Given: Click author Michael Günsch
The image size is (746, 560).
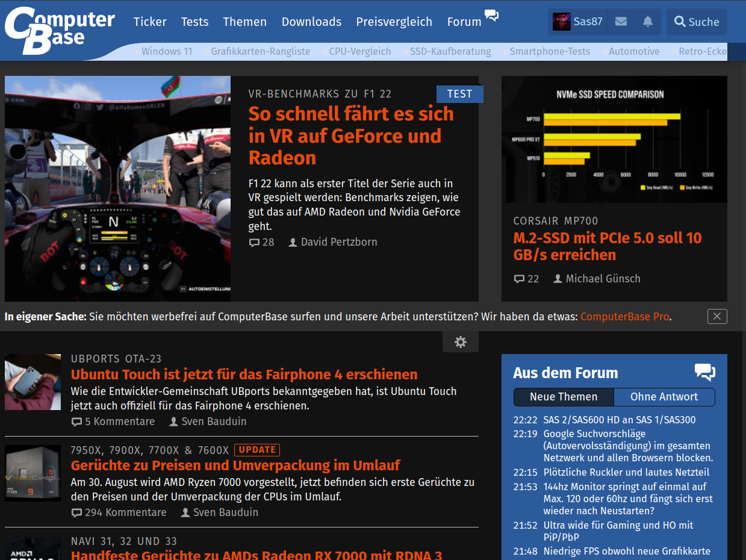Looking at the screenshot, I should click(603, 279).
